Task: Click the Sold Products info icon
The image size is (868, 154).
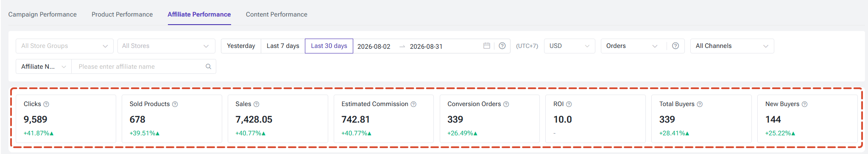Action: (175, 104)
